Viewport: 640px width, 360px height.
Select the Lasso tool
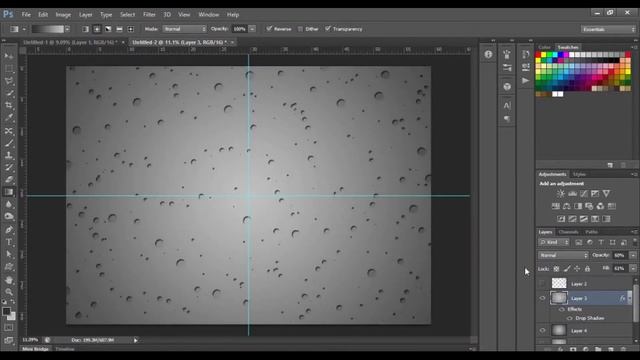click(x=9, y=80)
